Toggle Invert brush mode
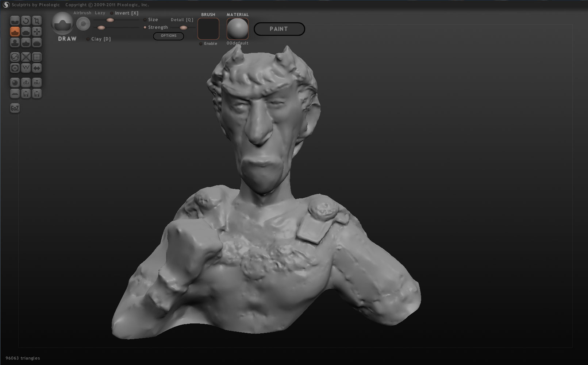The width and height of the screenshot is (588, 365). click(x=111, y=13)
